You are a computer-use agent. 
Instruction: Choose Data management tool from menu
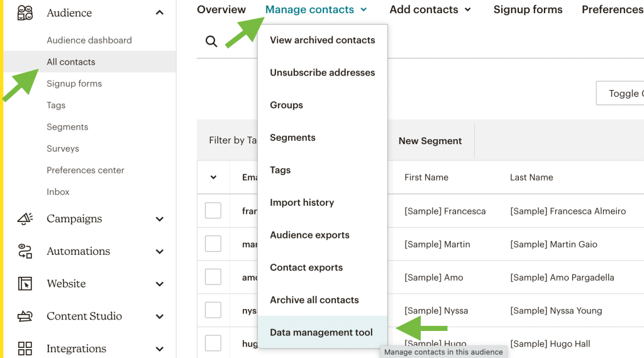[321, 332]
